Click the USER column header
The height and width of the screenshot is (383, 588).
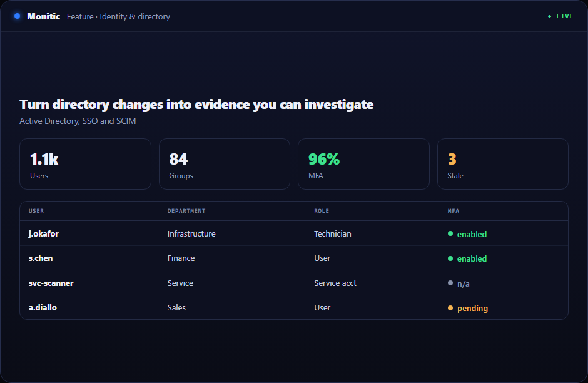(36, 211)
